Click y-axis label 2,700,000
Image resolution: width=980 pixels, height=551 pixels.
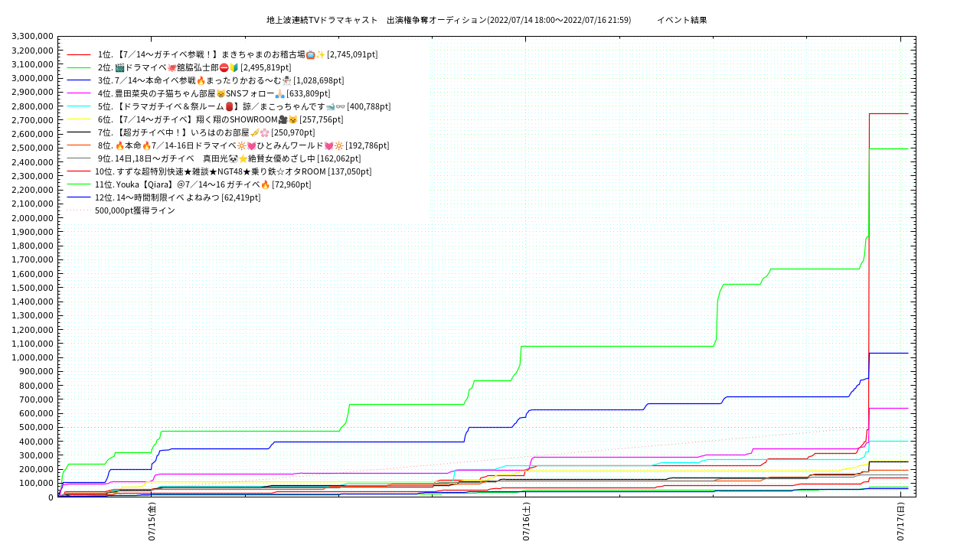coord(33,120)
